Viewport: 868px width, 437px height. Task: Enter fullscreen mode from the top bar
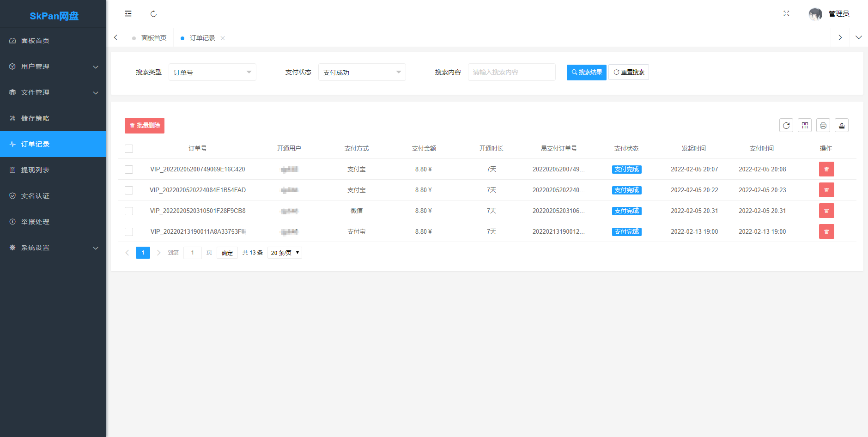click(787, 14)
